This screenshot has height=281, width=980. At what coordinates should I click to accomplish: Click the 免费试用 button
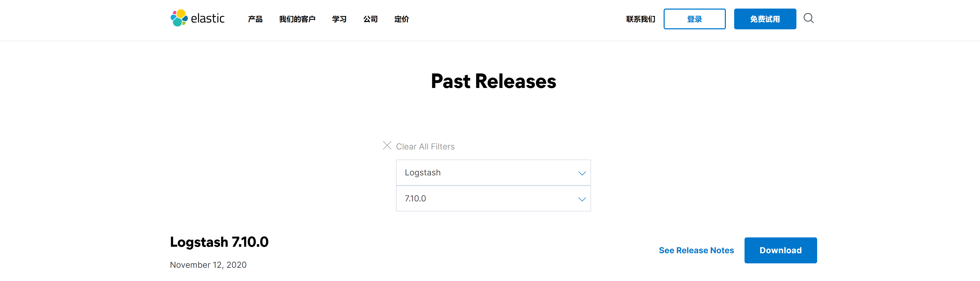(765, 19)
